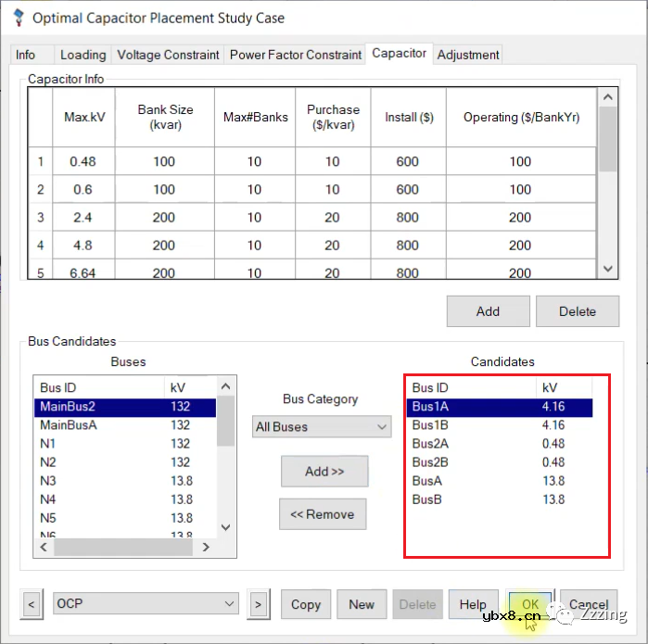648x644 pixels.
Task: Open Power Factor Constraint tab
Action: 295,55
